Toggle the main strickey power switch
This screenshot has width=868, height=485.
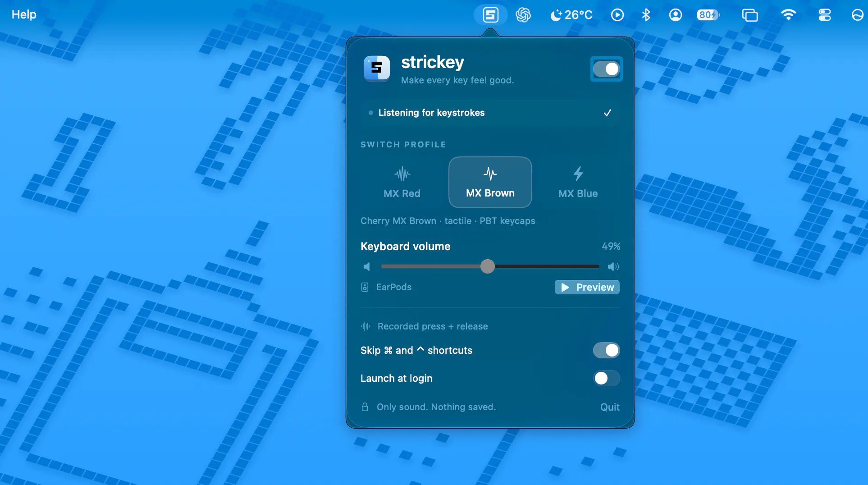[606, 69]
